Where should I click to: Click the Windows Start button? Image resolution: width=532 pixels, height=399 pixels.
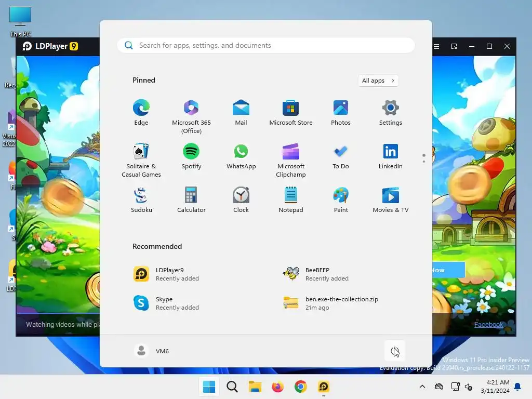(x=209, y=387)
